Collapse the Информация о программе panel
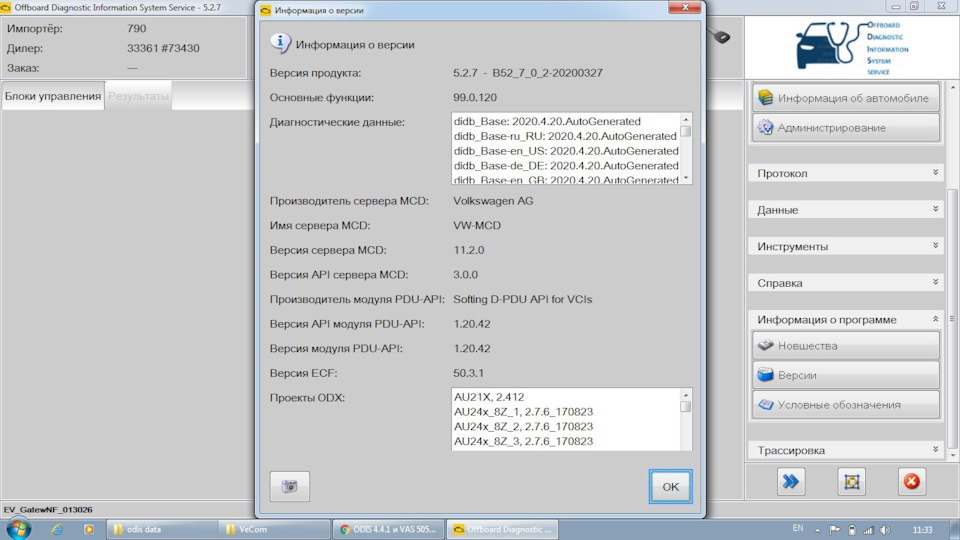The width and height of the screenshot is (960, 540). [846, 320]
